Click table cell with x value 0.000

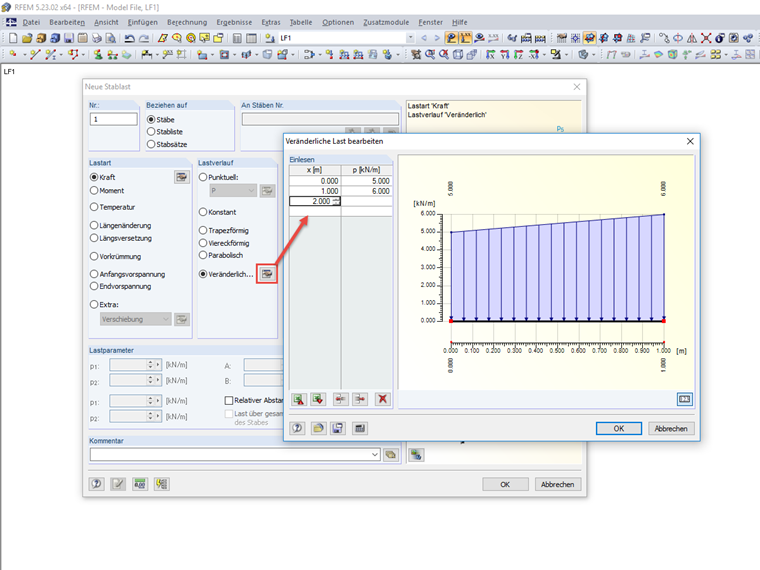coord(315,181)
